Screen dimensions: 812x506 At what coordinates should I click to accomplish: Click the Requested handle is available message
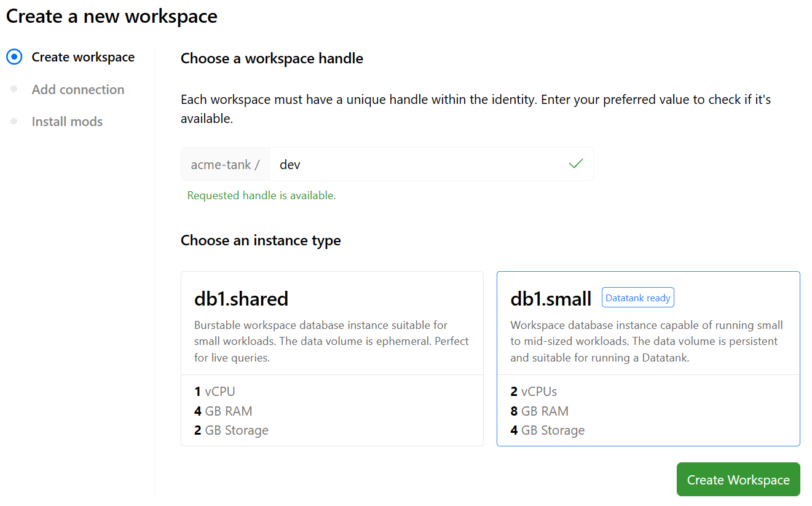[x=261, y=196]
